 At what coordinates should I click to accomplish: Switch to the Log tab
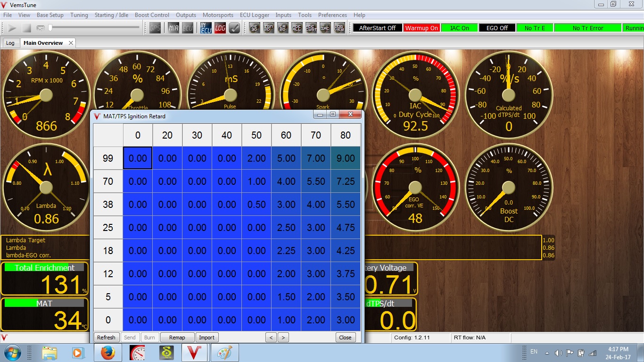[x=10, y=43]
